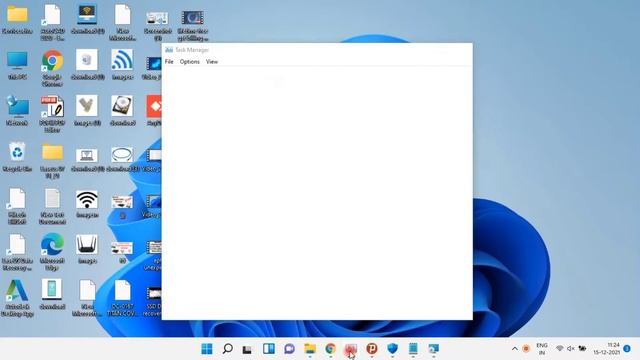Screen dimensions: 640x360
Task: Open the View menu in Task Manager
Action: click(x=212, y=62)
